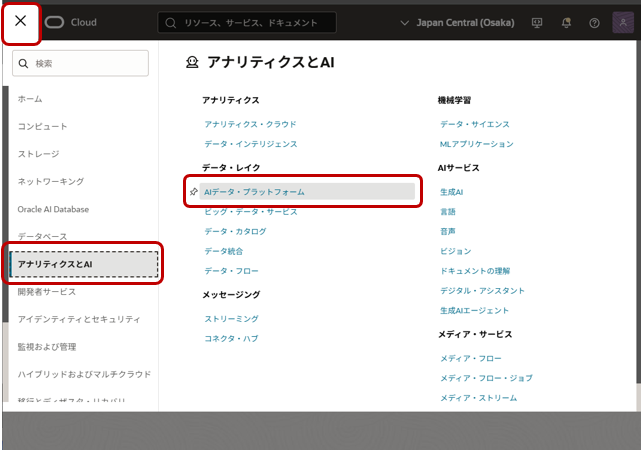Click the top search bar for resources and services
The height and width of the screenshot is (450, 641).
(x=247, y=22)
